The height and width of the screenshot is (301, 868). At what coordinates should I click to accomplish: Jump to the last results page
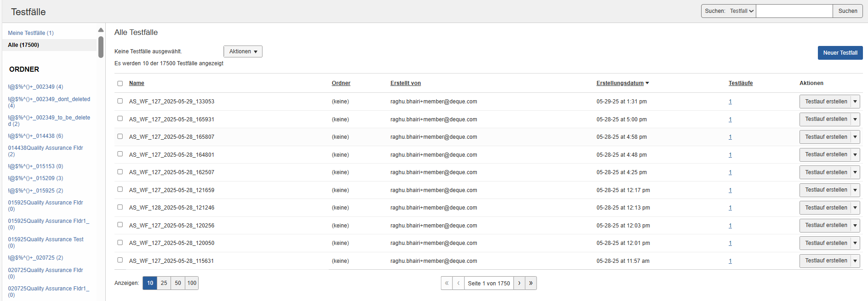coord(531,283)
